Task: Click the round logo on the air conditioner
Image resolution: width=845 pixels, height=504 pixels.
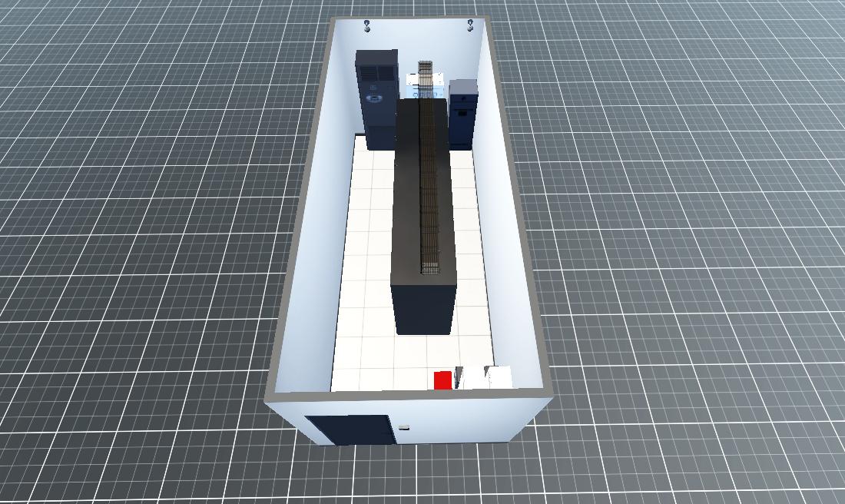Action: [374, 98]
